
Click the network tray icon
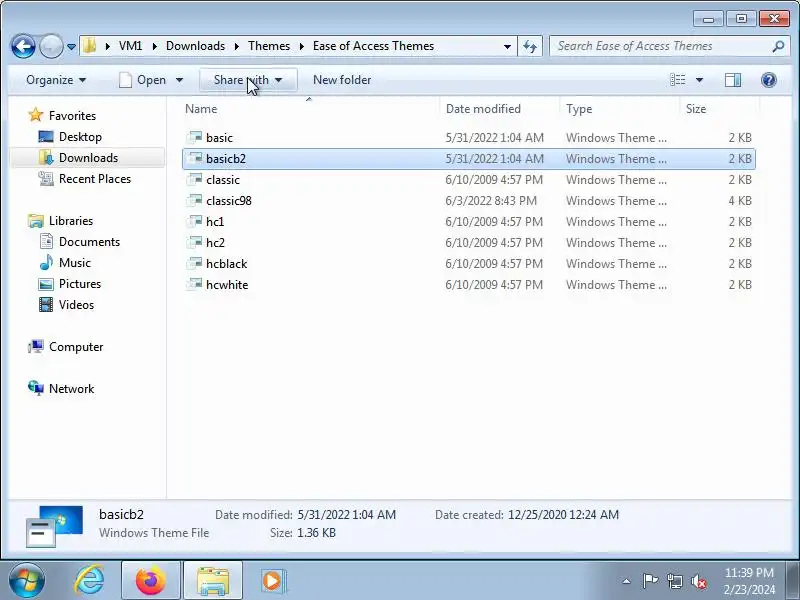point(674,581)
